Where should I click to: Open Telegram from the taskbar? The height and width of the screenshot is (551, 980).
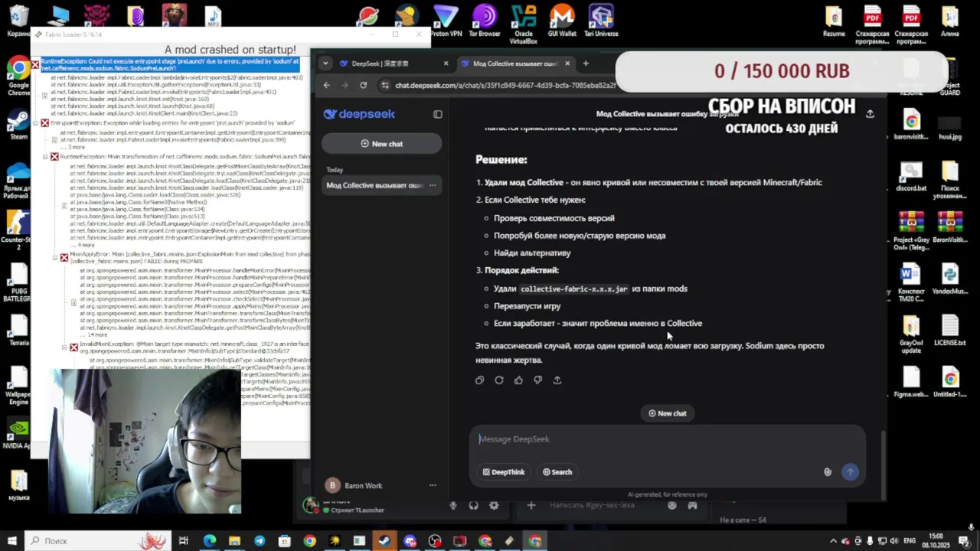(x=260, y=541)
